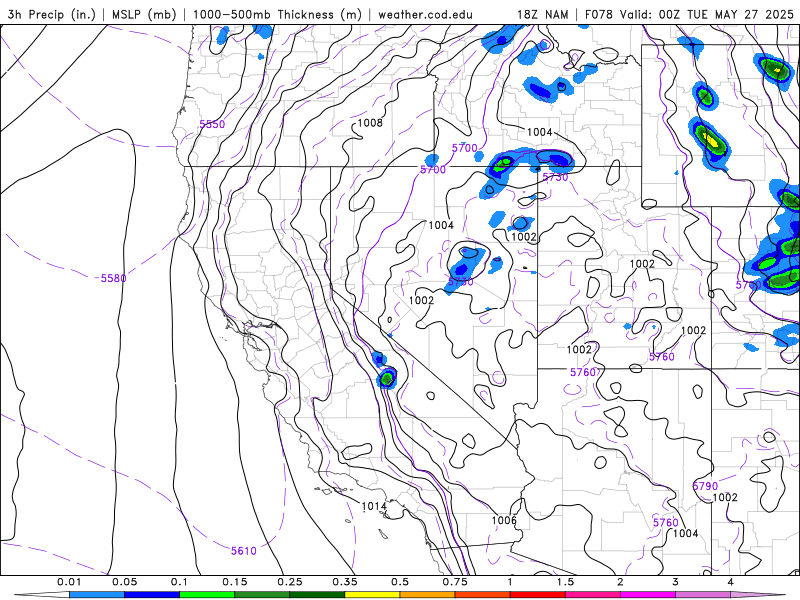Click the '1006' pressure contour label
The image size is (800, 600).
504,520
